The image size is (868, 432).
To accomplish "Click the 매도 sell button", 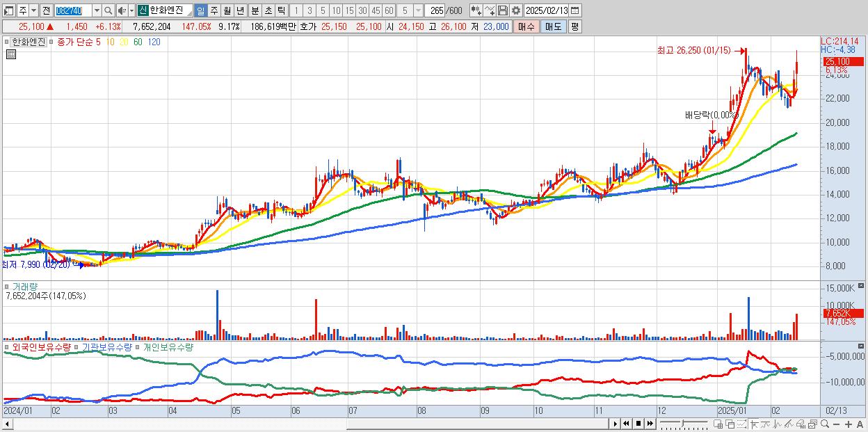I will pyautogui.click(x=553, y=26).
